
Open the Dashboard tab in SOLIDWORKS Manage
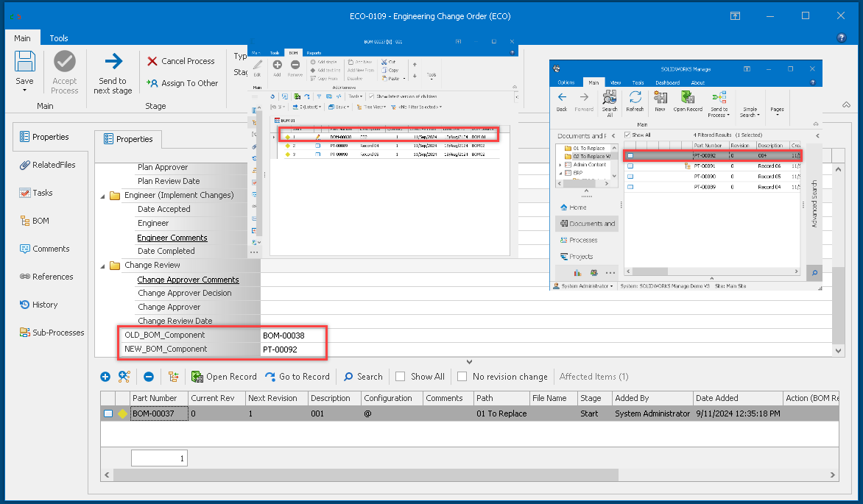668,82
